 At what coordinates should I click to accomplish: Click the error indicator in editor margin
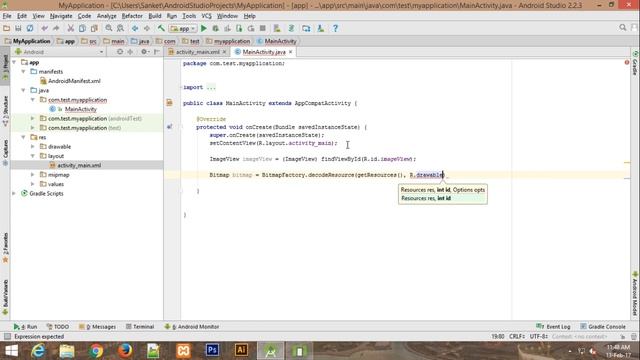point(627,62)
